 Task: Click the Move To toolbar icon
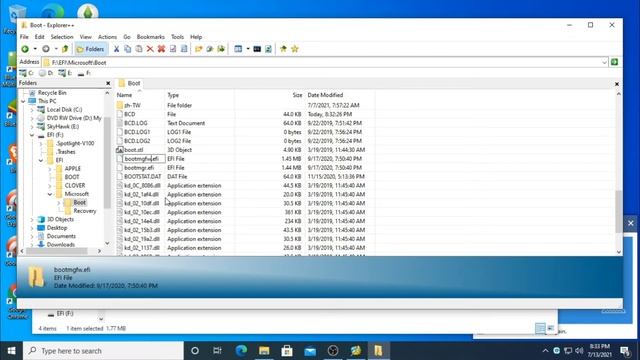(x=221, y=49)
